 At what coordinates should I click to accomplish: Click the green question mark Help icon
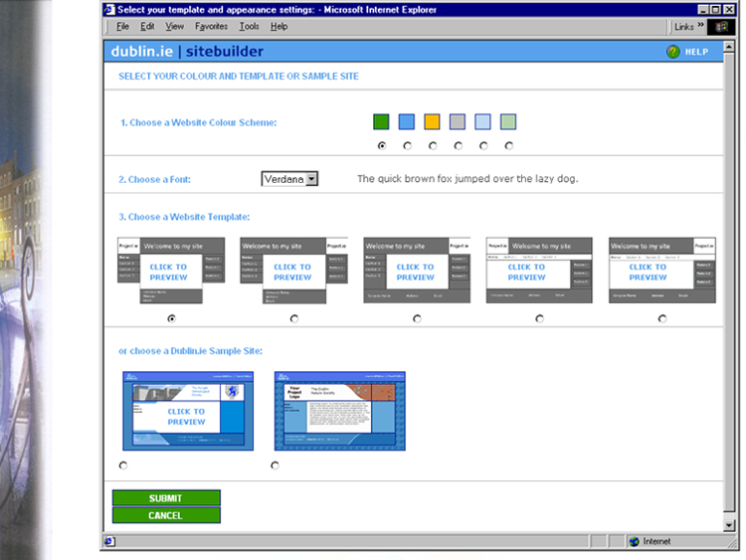pos(673,52)
